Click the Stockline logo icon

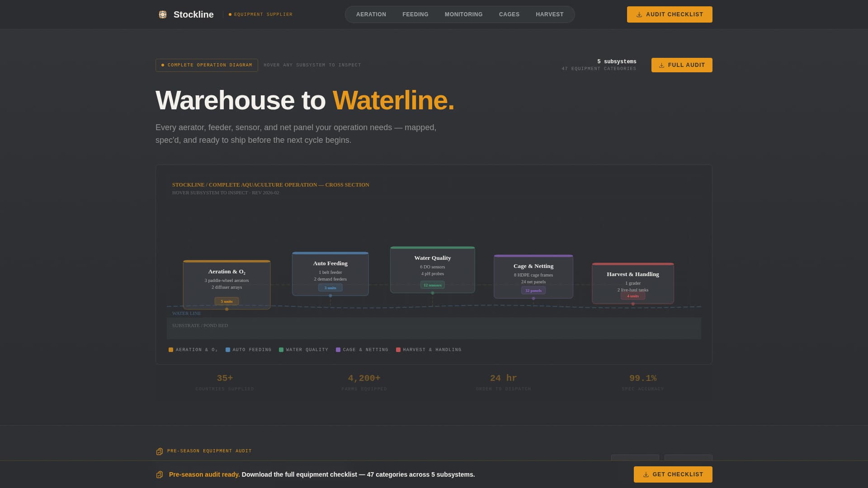[x=162, y=14]
